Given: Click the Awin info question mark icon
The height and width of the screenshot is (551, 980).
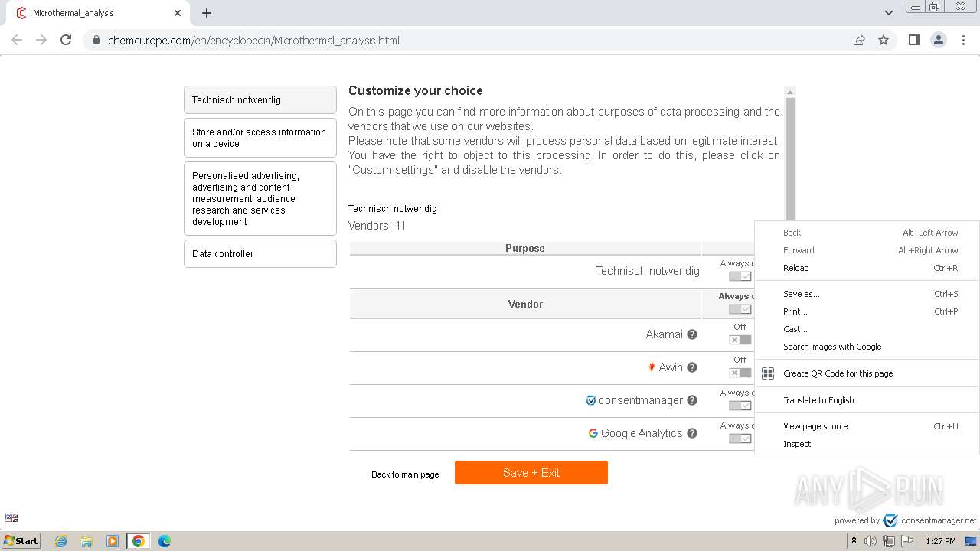Looking at the screenshot, I should tap(692, 367).
